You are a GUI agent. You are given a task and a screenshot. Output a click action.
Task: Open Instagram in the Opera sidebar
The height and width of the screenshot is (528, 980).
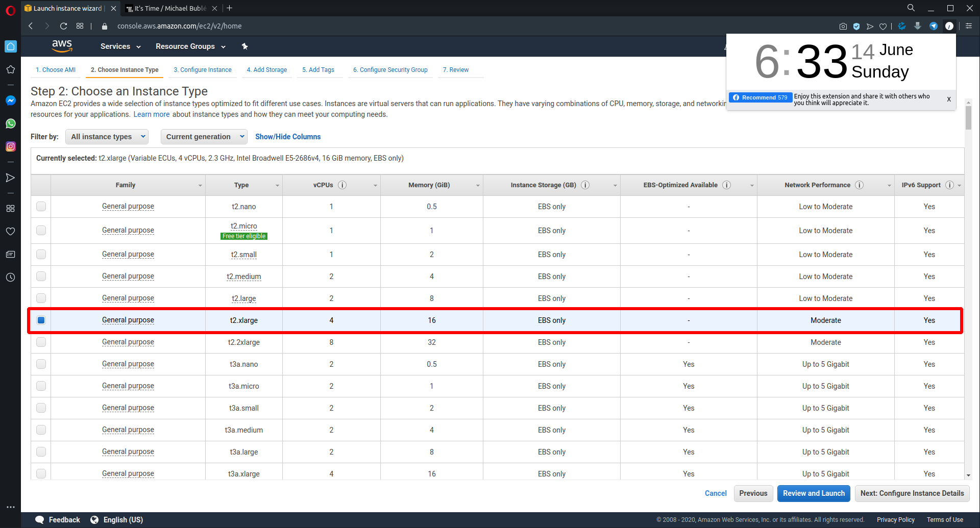pos(10,146)
